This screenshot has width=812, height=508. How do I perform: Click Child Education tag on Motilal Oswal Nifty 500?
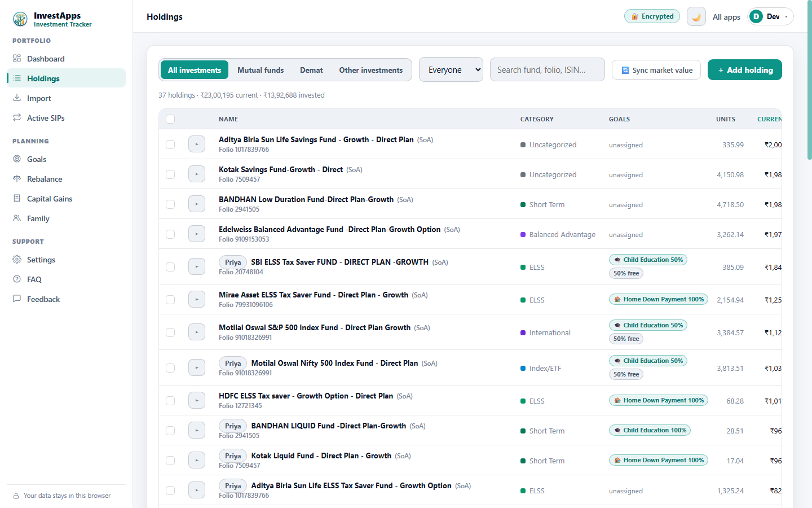(648, 361)
